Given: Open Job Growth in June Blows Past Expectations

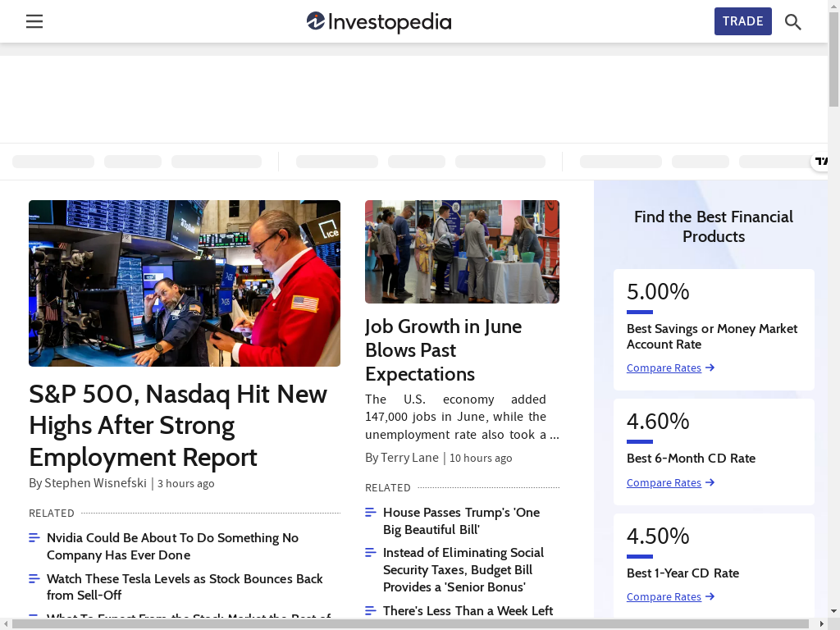Looking at the screenshot, I should tap(443, 349).
